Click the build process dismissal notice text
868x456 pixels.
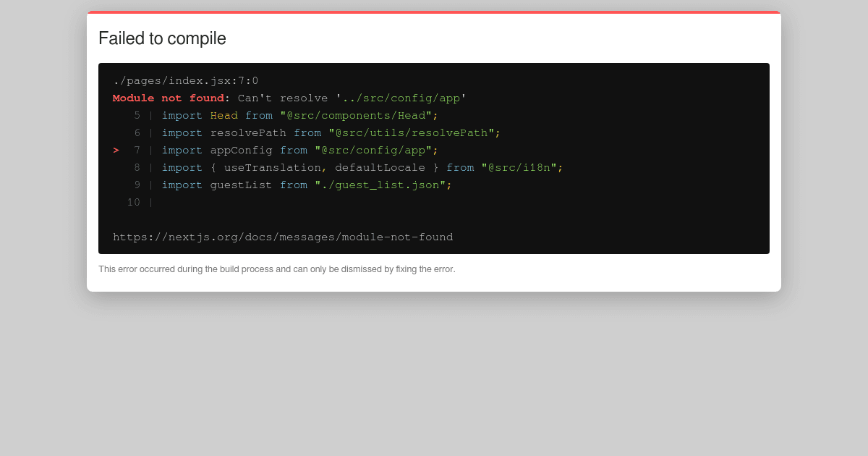(x=278, y=269)
